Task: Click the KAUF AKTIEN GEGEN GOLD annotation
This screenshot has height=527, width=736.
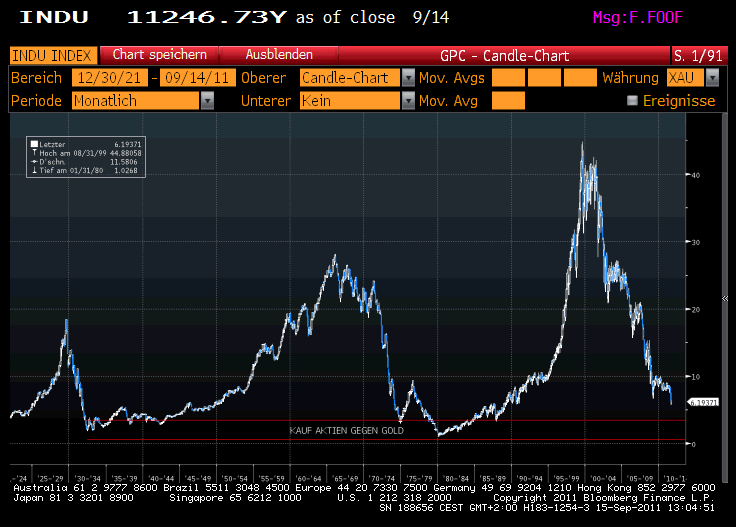Action: (x=346, y=430)
